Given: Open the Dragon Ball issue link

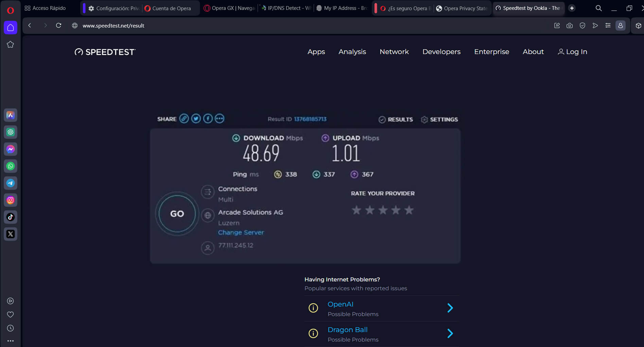Looking at the screenshot, I should point(348,330).
